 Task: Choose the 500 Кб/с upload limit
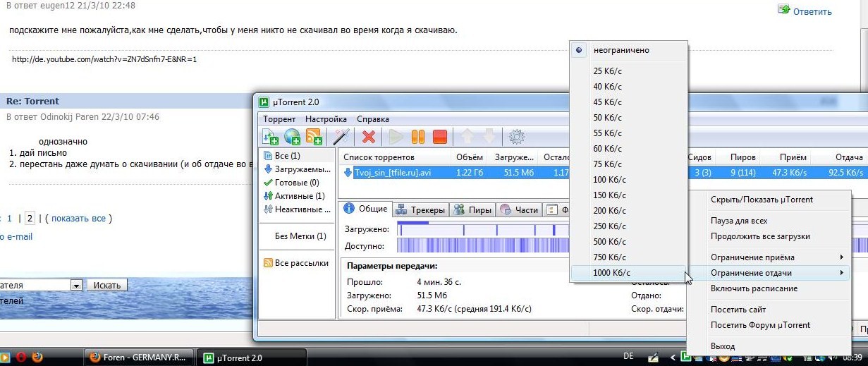629,241
